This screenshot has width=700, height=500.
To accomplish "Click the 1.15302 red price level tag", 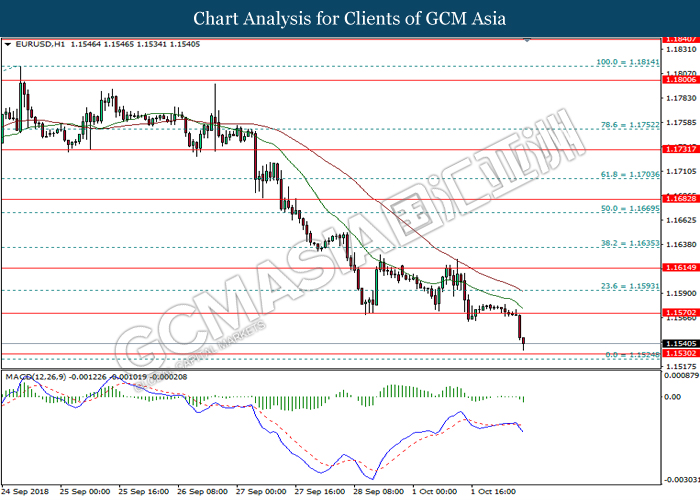I will click(x=680, y=353).
